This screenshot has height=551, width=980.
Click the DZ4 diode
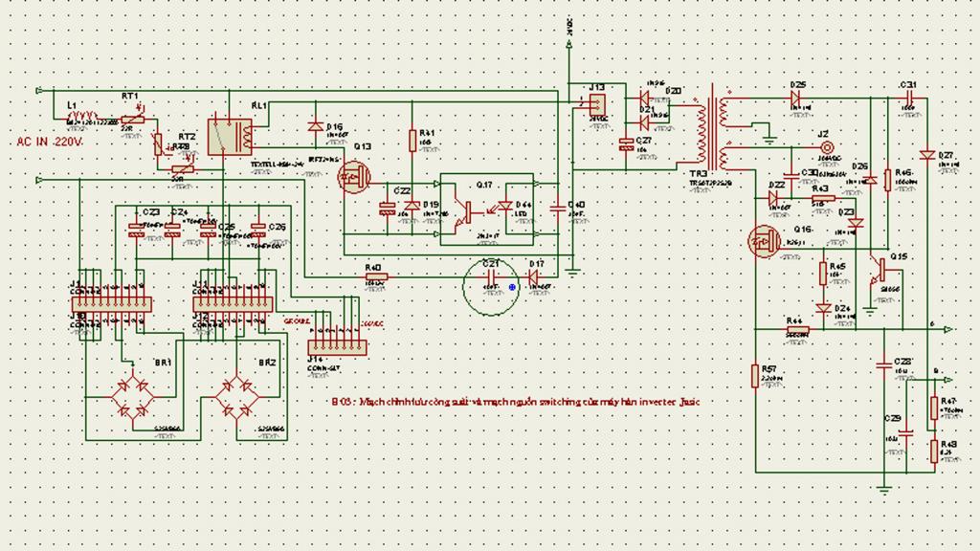pos(824,308)
